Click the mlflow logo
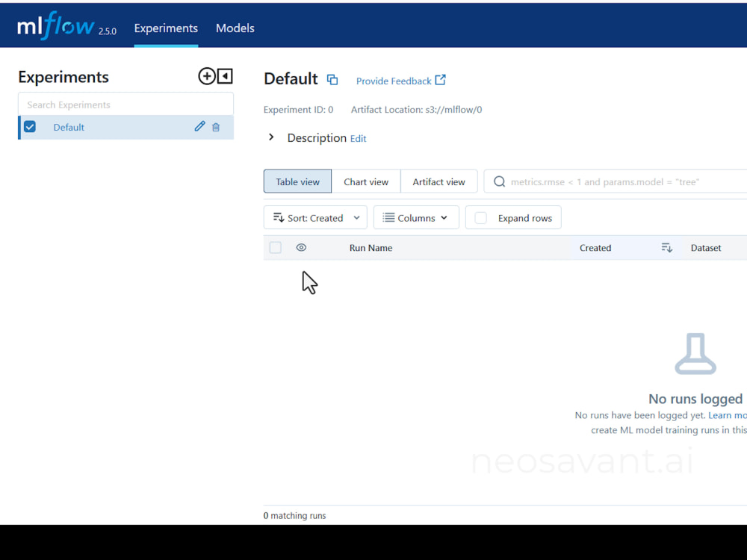747x560 pixels. [x=56, y=26]
